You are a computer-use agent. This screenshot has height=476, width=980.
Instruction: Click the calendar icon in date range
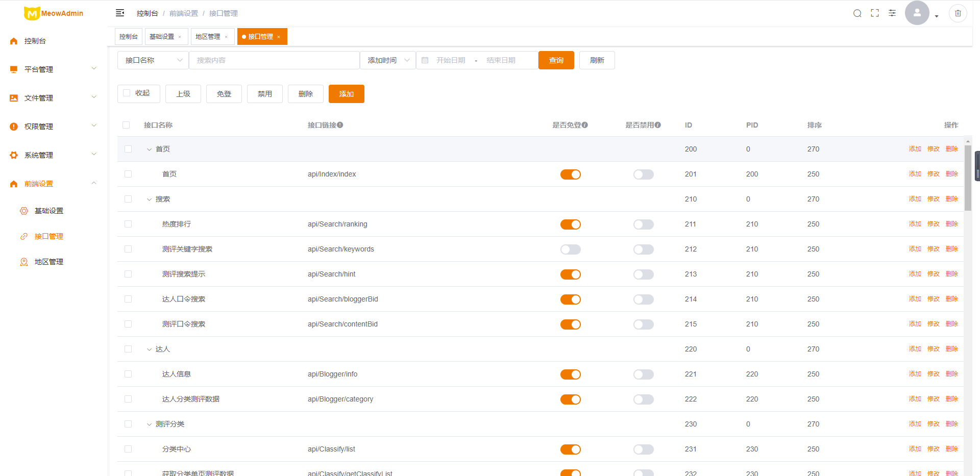click(x=425, y=60)
